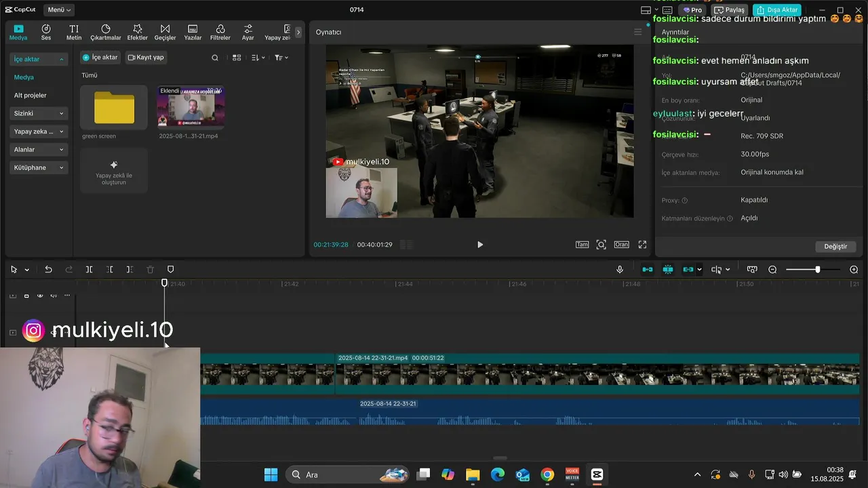Mute the track speaker icon

point(54,296)
